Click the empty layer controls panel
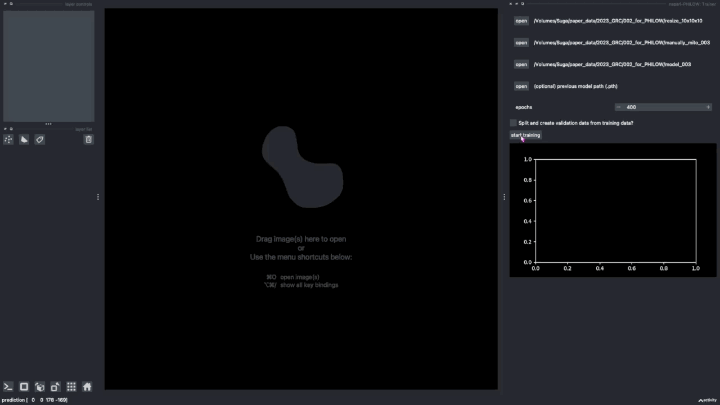This screenshot has width=720, height=405. pyautogui.click(x=49, y=66)
